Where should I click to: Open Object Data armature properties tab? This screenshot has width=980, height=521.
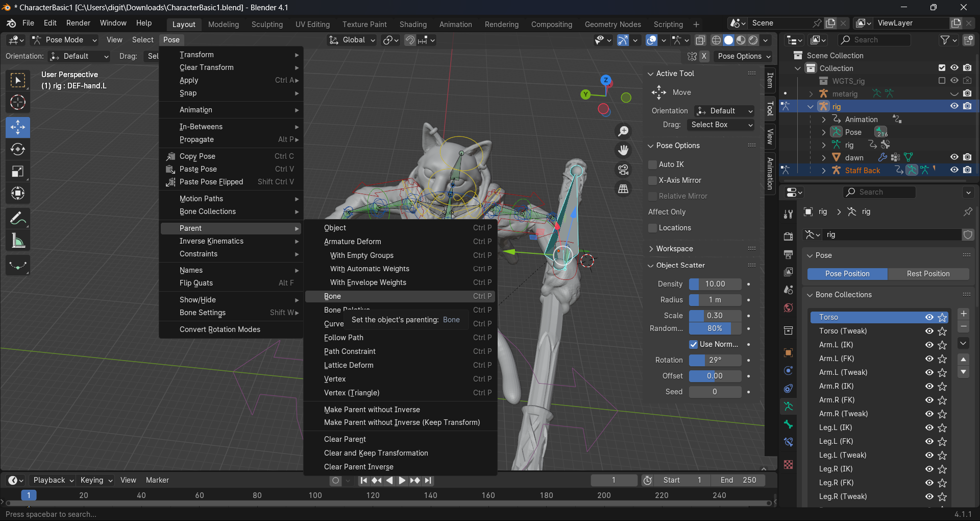point(789,407)
